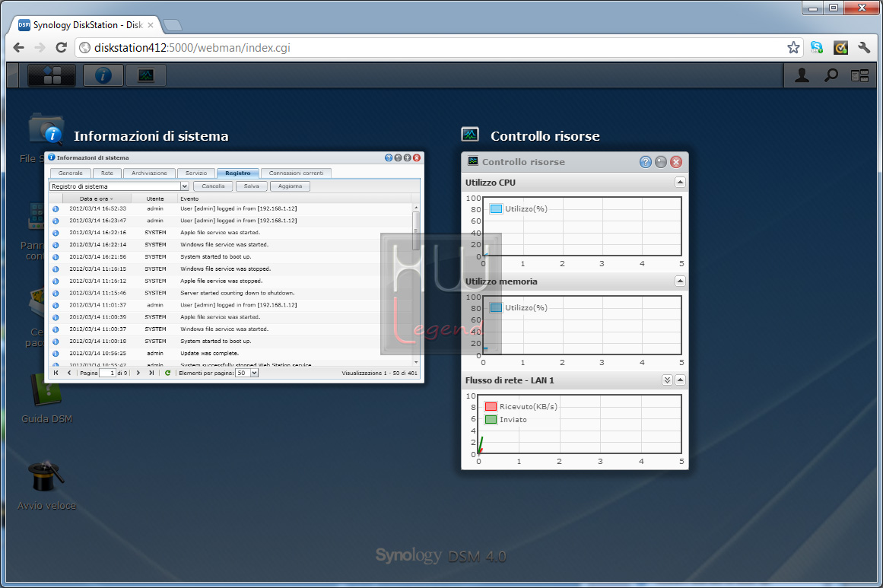Switch to the Generale tab
883x588 pixels.
point(71,173)
